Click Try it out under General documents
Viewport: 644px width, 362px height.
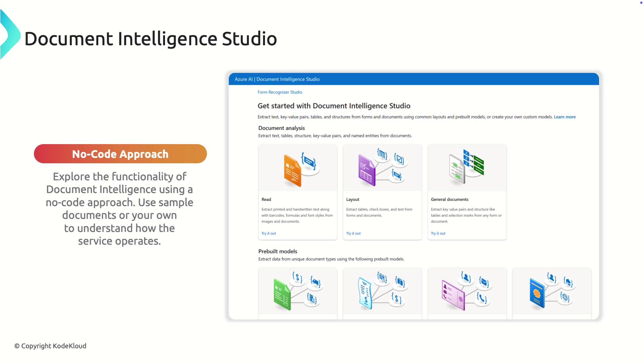438,233
